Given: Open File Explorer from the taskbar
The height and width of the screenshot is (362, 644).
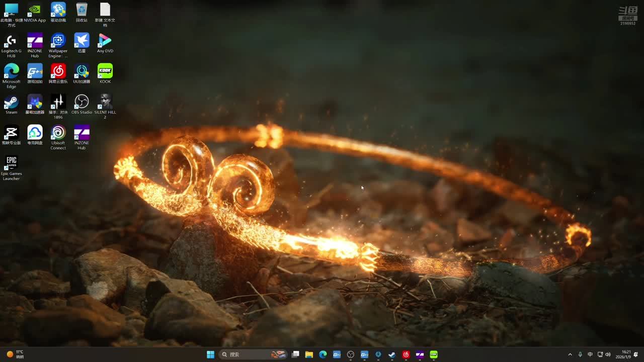Looking at the screenshot, I should tap(309, 354).
